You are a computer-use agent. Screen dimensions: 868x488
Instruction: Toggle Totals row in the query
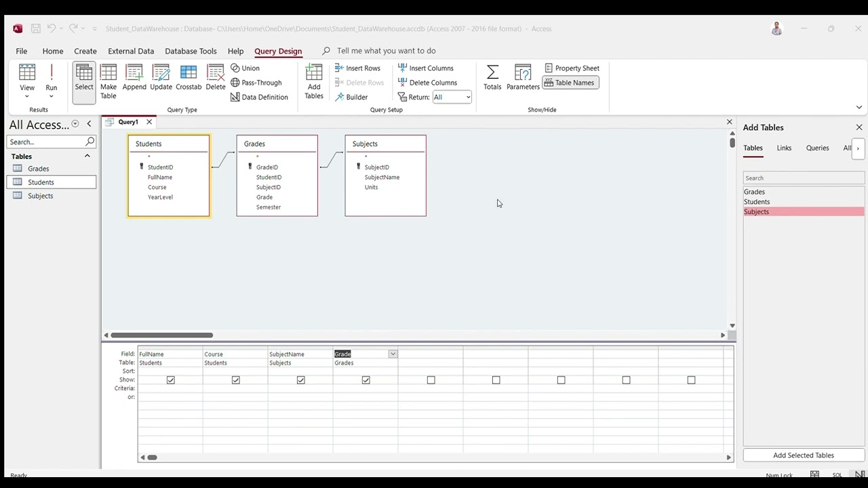pos(492,77)
